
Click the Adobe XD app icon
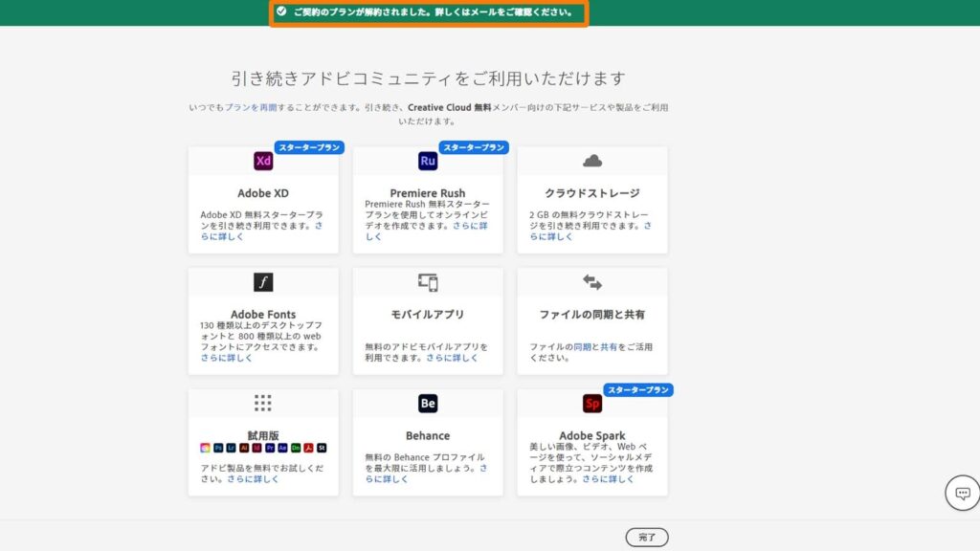point(263,161)
